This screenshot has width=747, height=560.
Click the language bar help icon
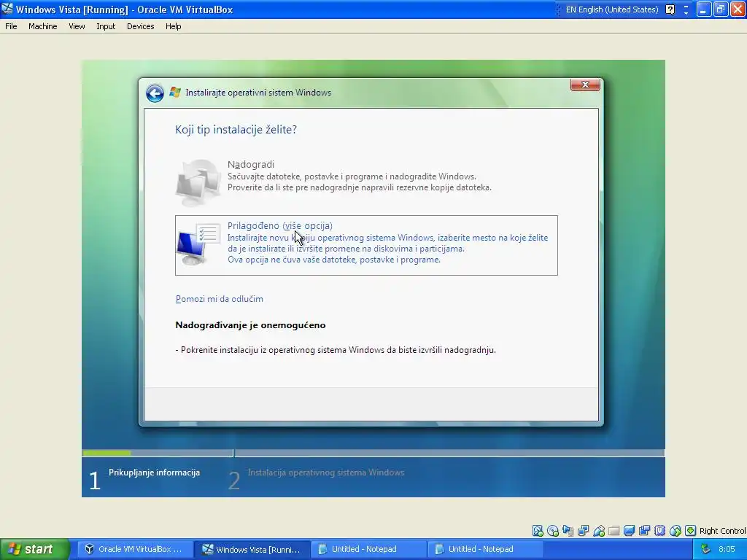click(x=670, y=9)
